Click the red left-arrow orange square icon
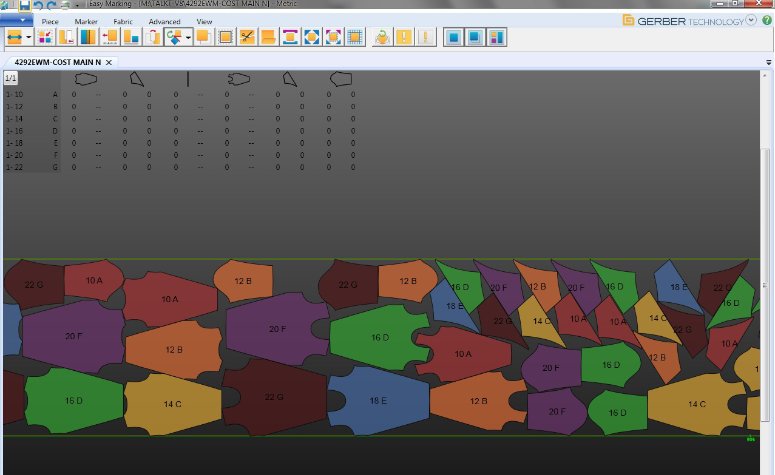Image resolution: width=775 pixels, height=475 pixels. (x=110, y=37)
